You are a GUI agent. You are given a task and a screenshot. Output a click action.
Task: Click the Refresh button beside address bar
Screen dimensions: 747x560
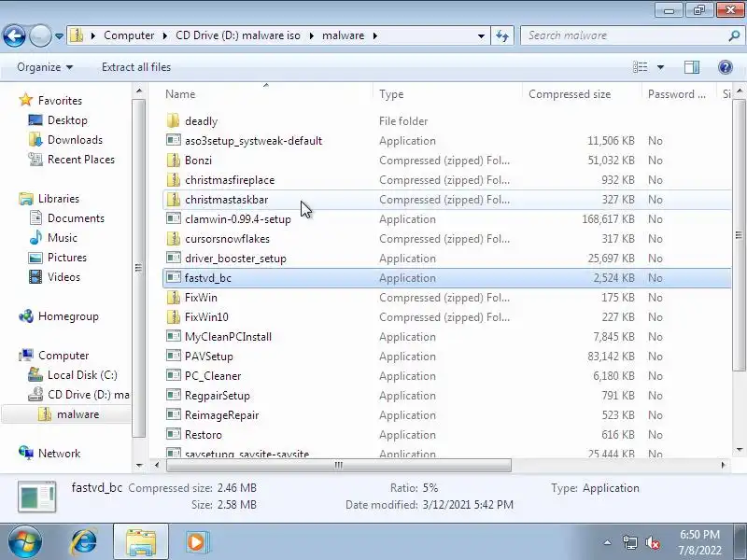[502, 35]
